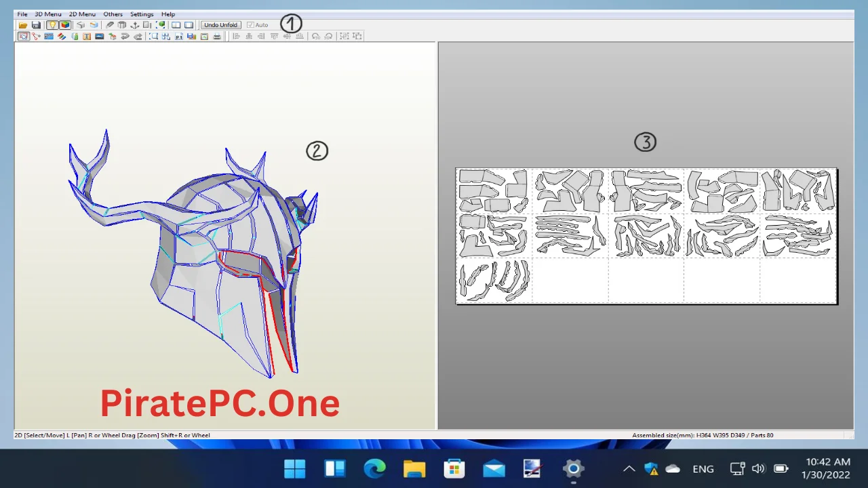
Task: Open the 2D Menu
Action: coord(82,14)
